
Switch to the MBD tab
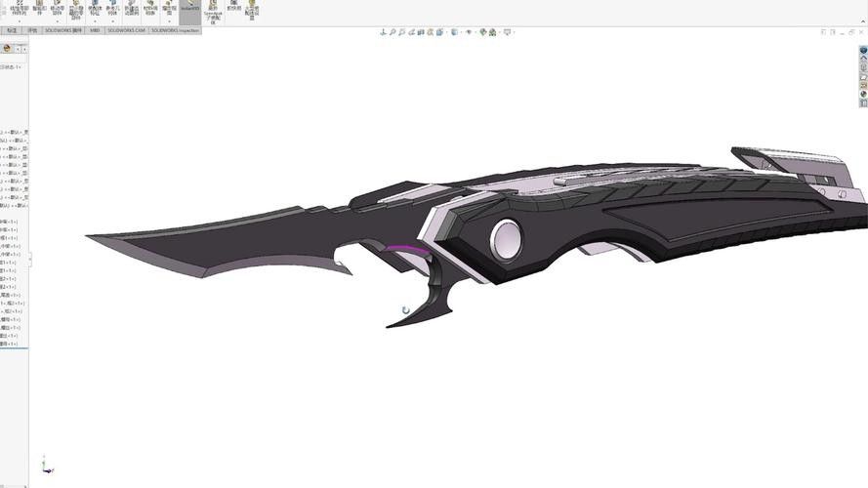(95, 30)
